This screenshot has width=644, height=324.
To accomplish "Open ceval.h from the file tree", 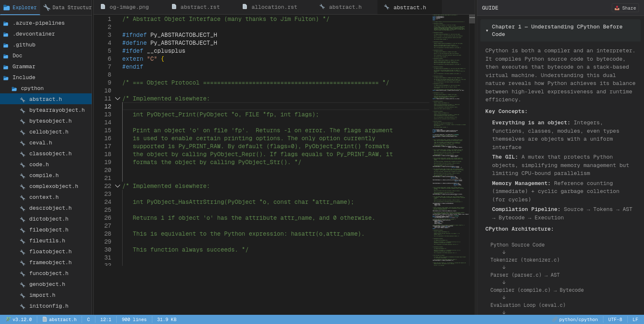I will (41, 143).
